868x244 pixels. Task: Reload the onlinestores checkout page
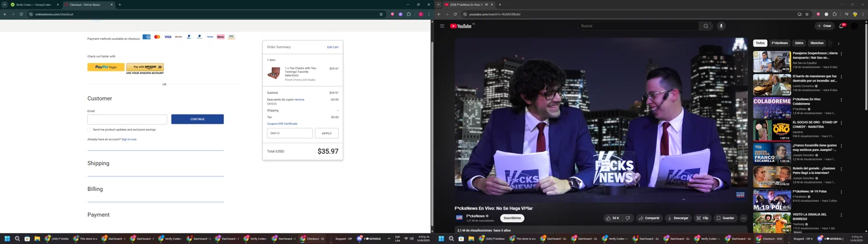coord(21,14)
